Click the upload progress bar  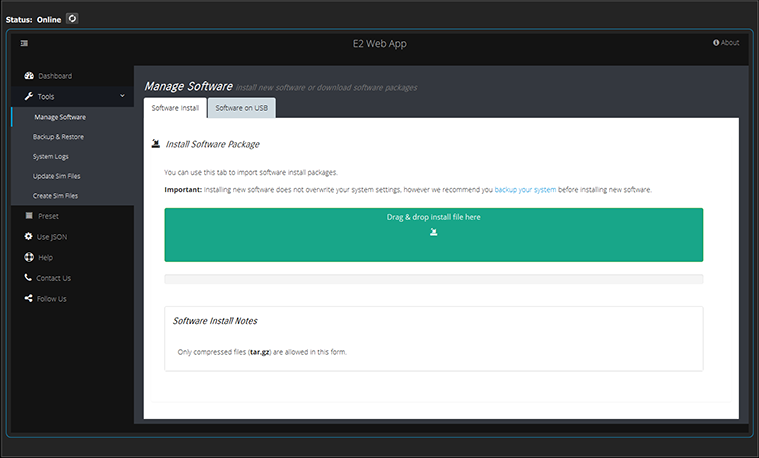tap(434, 279)
